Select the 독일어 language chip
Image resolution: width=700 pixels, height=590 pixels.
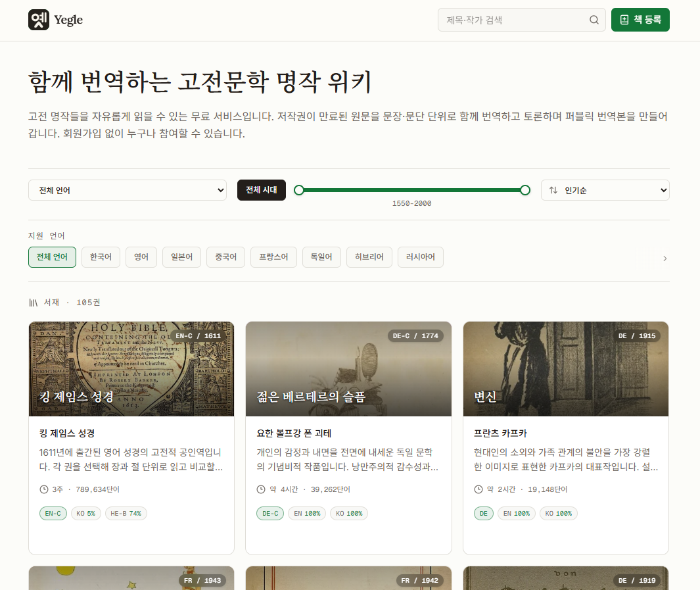pos(321,257)
